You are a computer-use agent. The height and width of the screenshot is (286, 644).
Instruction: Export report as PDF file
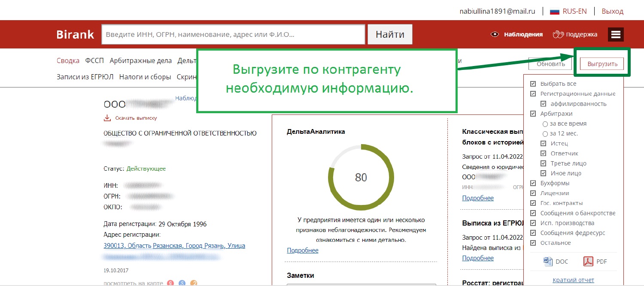click(595, 261)
